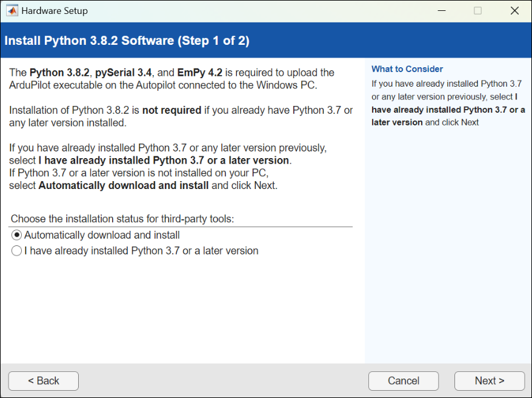Click the Hardware Setup title text

pyautogui.click(x=55, y=11)
